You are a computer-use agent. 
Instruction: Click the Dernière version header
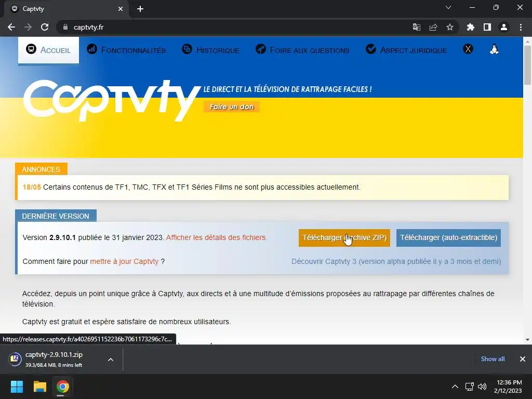[x=56, y=216]
